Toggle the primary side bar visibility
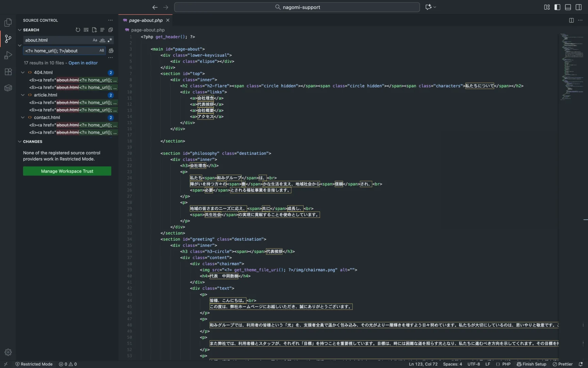588x368 pixels. click(x=557, y=7)
